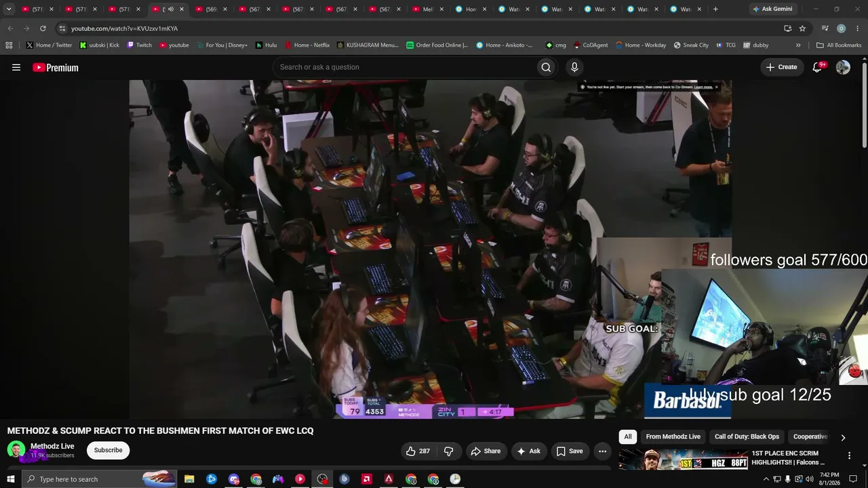Mute the playing tab's audio indicator
Viewport: 868px width, 488px height.
point(170,9)
